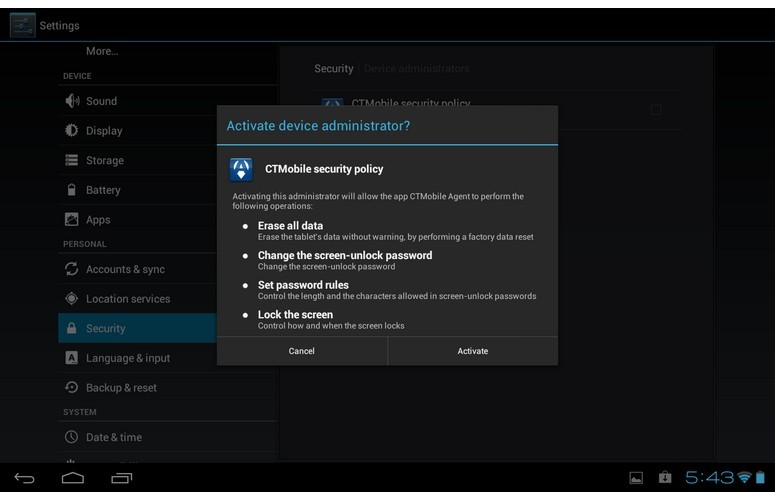The width and height of the screenshot is (775, 500).
Task: Click the SYSTEM section header
Action: point(80,412)
